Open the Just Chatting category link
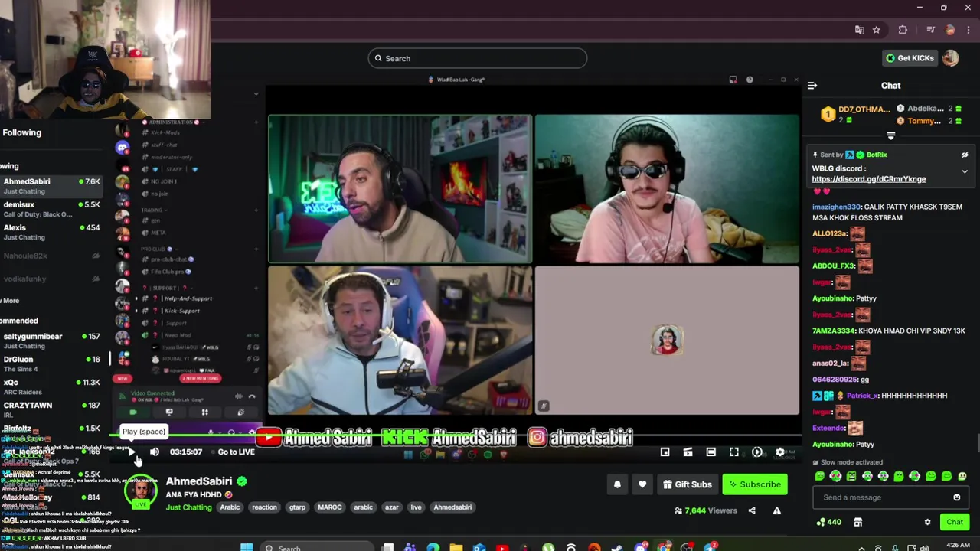Image resolution: width=980 pixels, height=551 pixels. tap(188, 507)
